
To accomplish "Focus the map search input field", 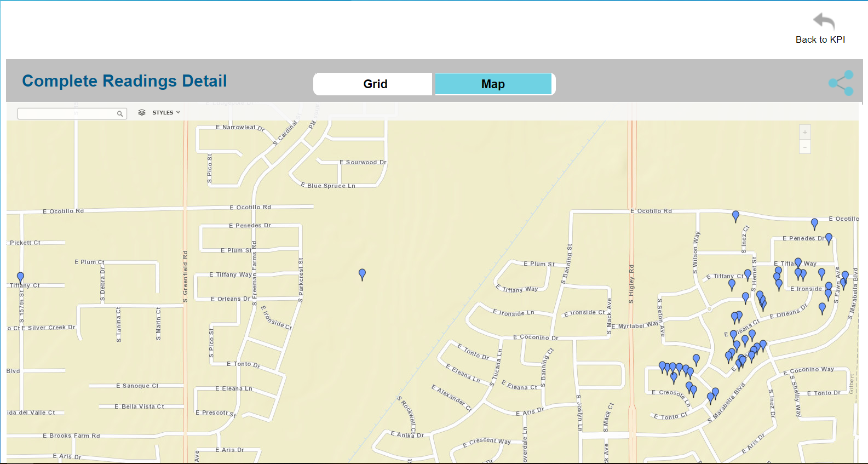I will (67, 113).
